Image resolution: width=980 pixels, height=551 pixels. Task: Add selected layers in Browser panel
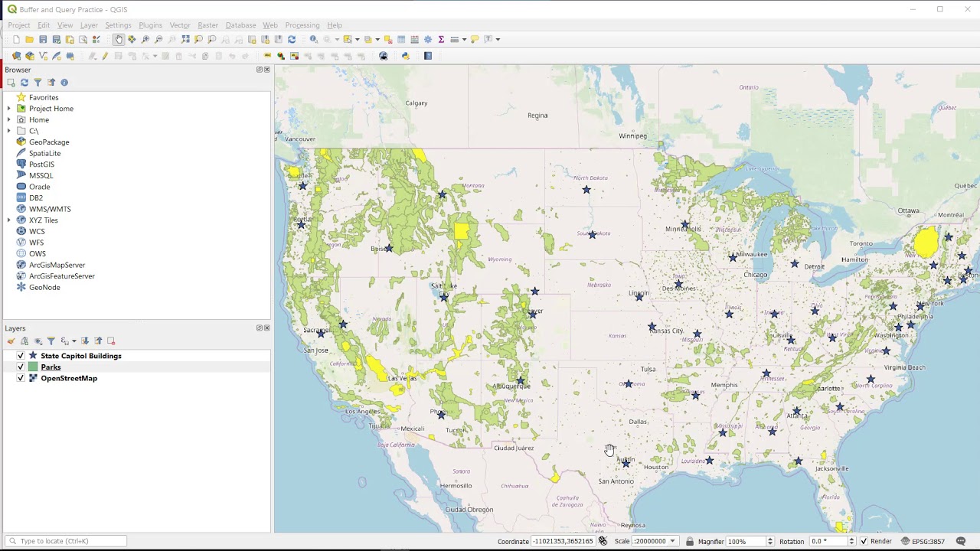coord(11,83)
